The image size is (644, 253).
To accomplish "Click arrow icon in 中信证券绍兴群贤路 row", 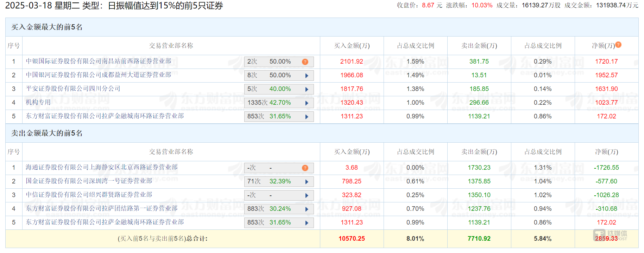I will pos(307,195).
